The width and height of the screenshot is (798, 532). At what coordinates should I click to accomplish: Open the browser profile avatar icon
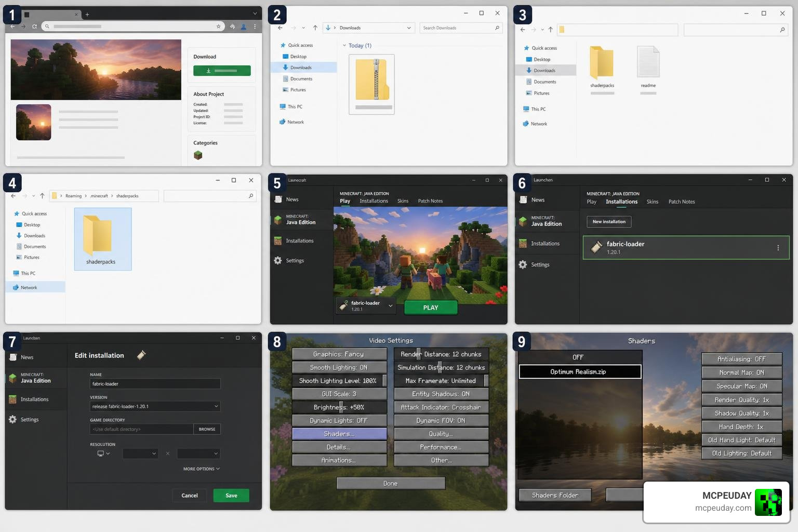click(244, 26)
